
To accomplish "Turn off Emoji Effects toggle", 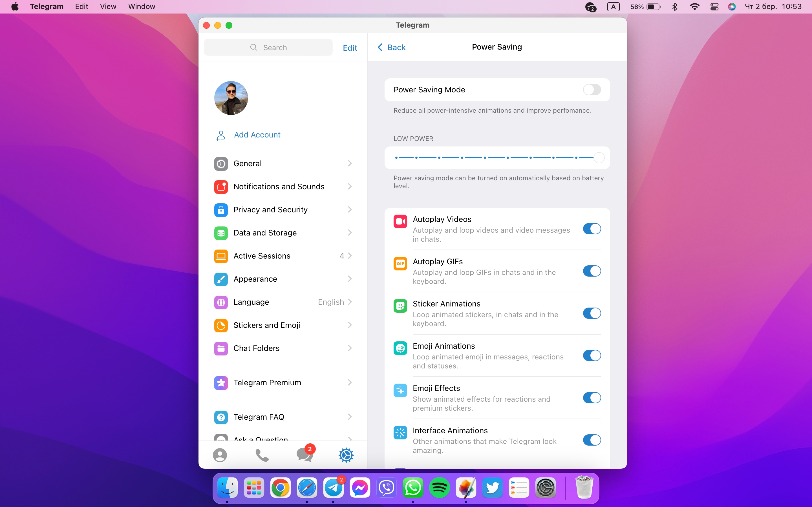I will (x=592, y=398).
